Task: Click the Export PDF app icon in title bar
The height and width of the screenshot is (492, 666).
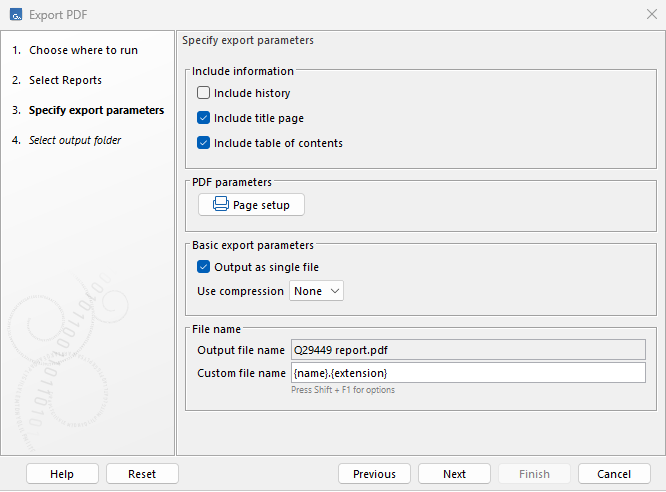Action: pyautogui.click(x=15, y=14)
